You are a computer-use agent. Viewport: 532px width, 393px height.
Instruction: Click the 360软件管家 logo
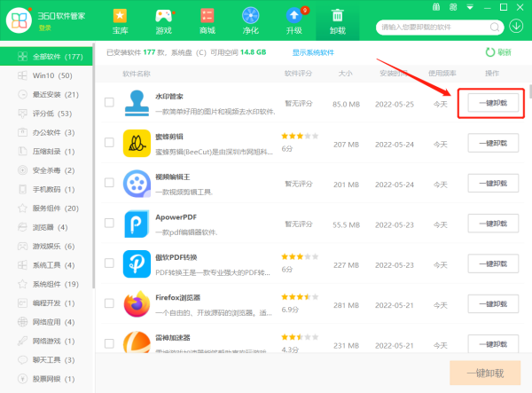19,20
